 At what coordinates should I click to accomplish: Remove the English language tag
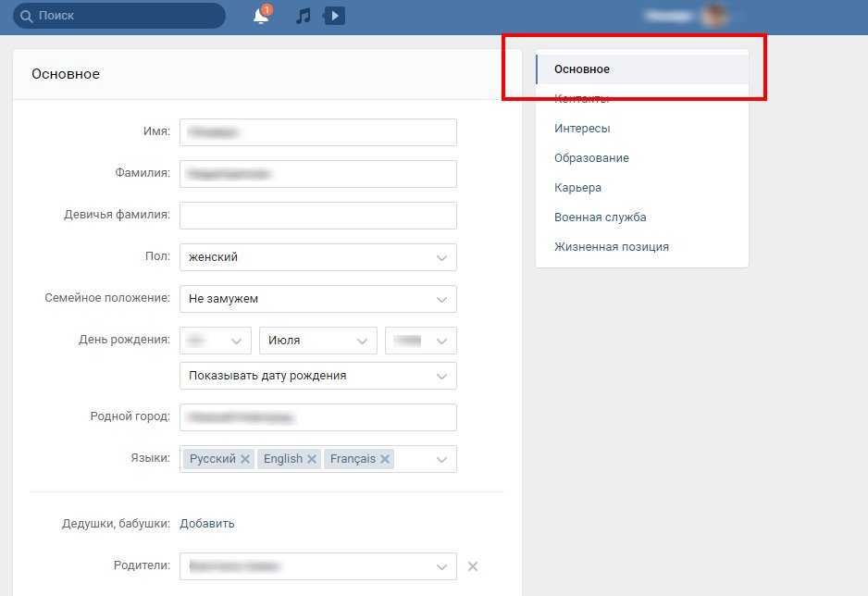312,459
